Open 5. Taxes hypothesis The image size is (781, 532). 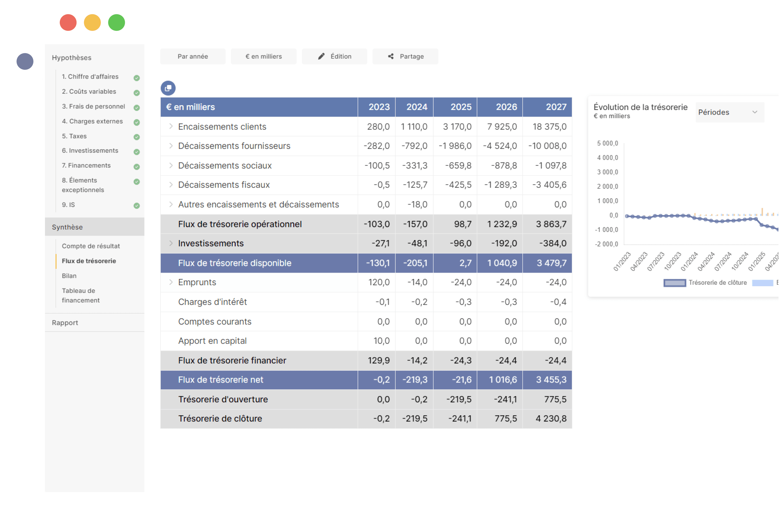[74, 136]
